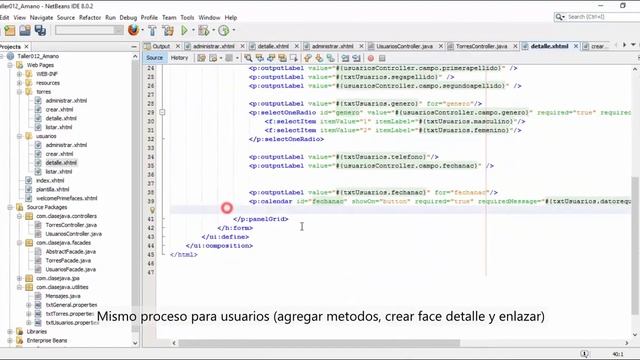Switch editor to Source view
The width and height of the screenshot is (640, 360).
[x=154, y=58]
